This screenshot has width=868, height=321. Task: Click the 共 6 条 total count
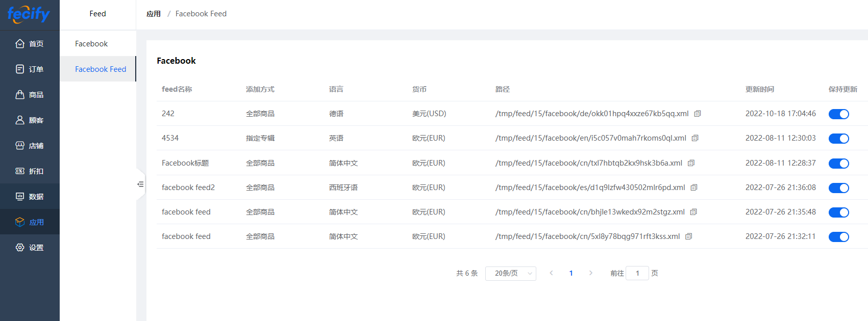467,273
